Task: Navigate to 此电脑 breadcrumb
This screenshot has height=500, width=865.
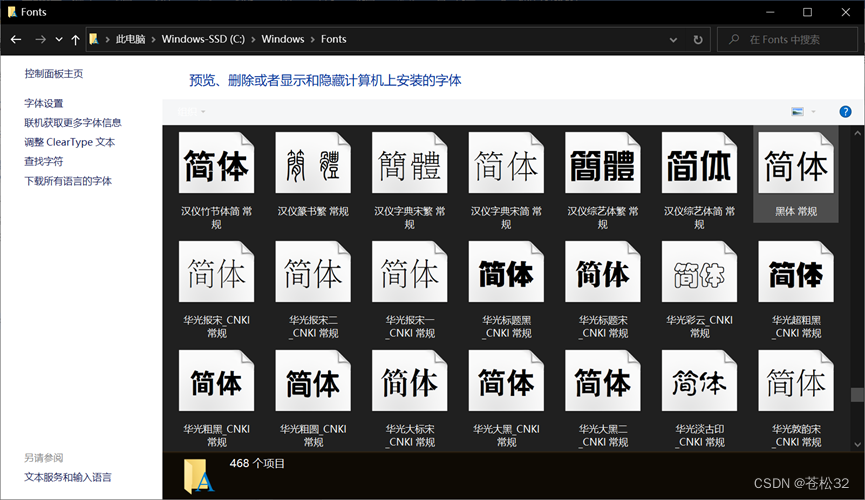Action: tap(130, 39)
